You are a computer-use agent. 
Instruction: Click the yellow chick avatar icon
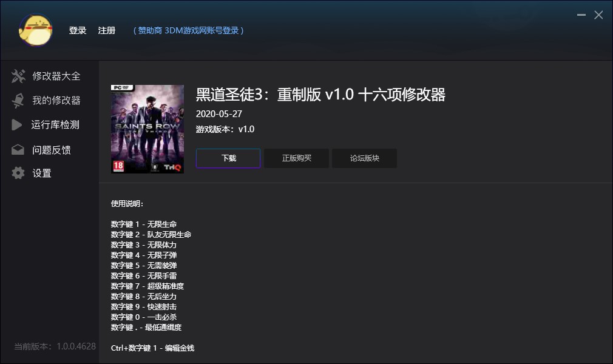point(36,30)
